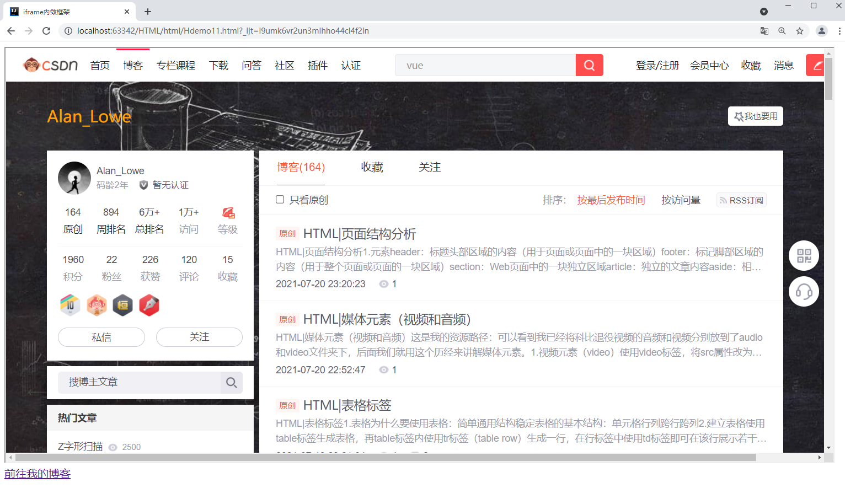Click 登录/注册 link
This screenshot has height=504, width=845.
(657, 66)
